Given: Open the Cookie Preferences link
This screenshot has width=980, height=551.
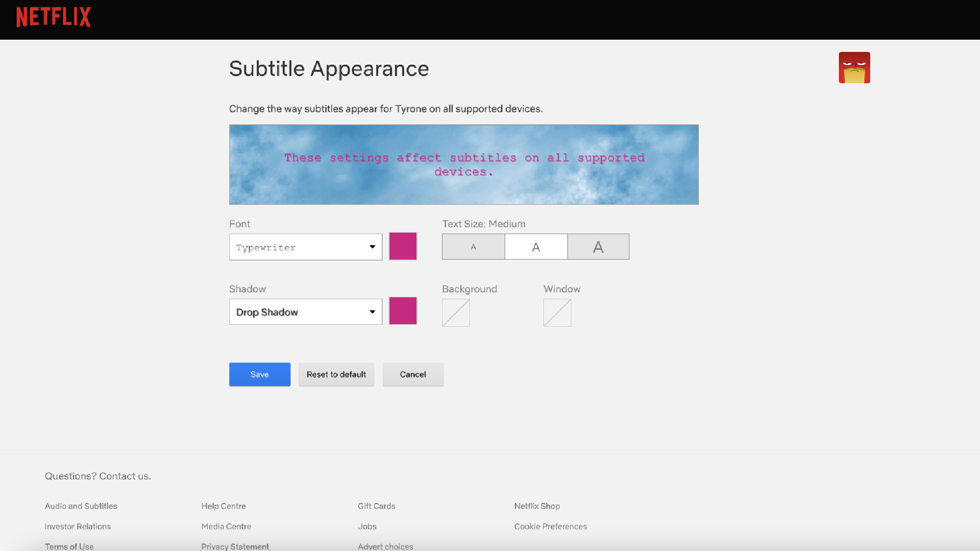Looking at the screenshot, I should point(550,527).
